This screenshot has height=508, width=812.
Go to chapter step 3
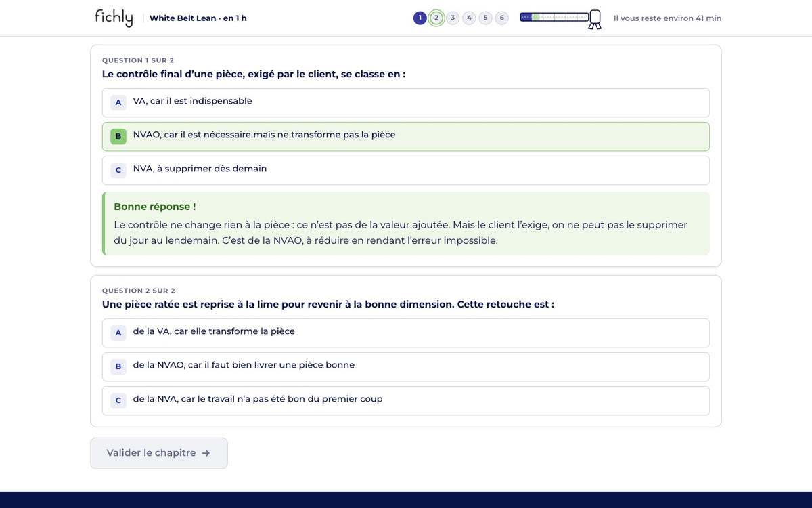(453, 18)
